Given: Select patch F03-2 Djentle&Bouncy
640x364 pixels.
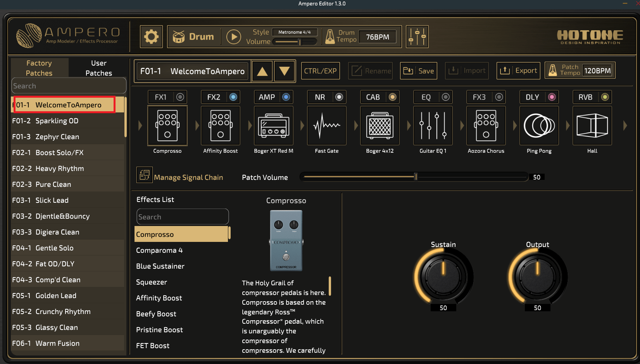Looking at the screenshot, I should pos(67,216).
